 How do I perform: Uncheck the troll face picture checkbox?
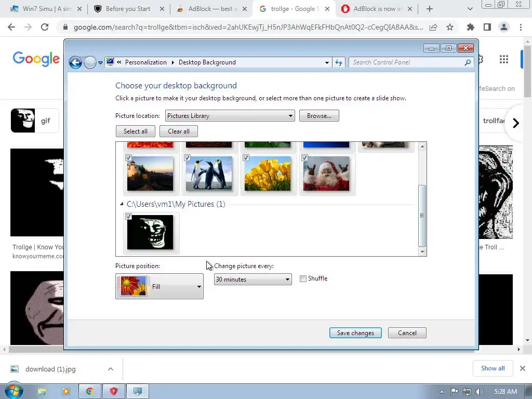[x=129, y=217]
